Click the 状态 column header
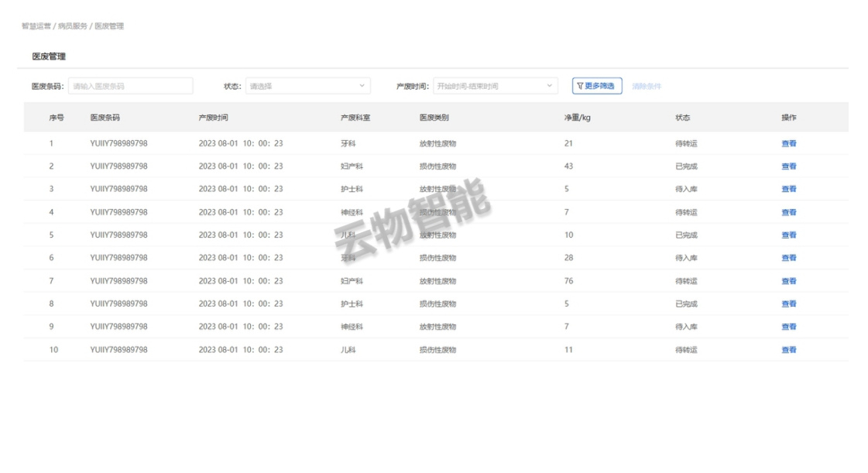 coord(683,117)
